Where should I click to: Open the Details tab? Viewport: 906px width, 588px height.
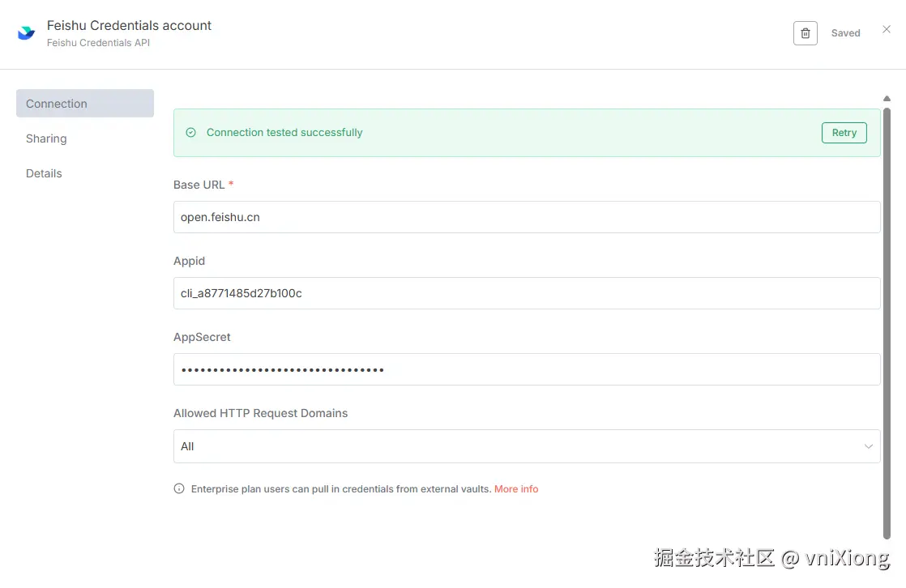(x=44, y=173)
